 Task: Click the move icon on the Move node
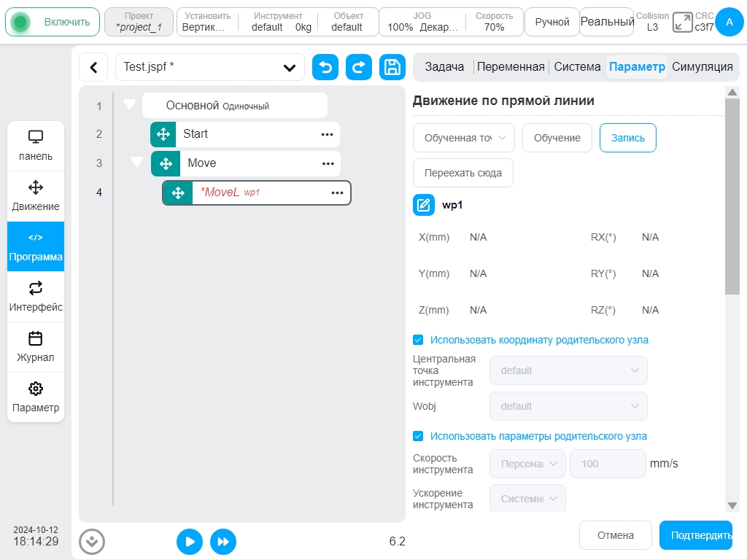[x=166, y=164]
